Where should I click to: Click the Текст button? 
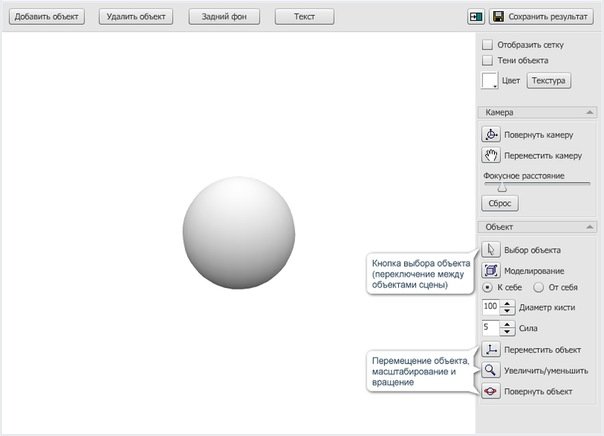304,17
